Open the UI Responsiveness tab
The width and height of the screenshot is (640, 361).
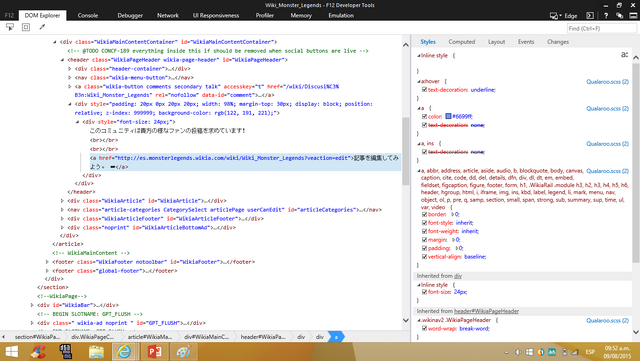216,16
